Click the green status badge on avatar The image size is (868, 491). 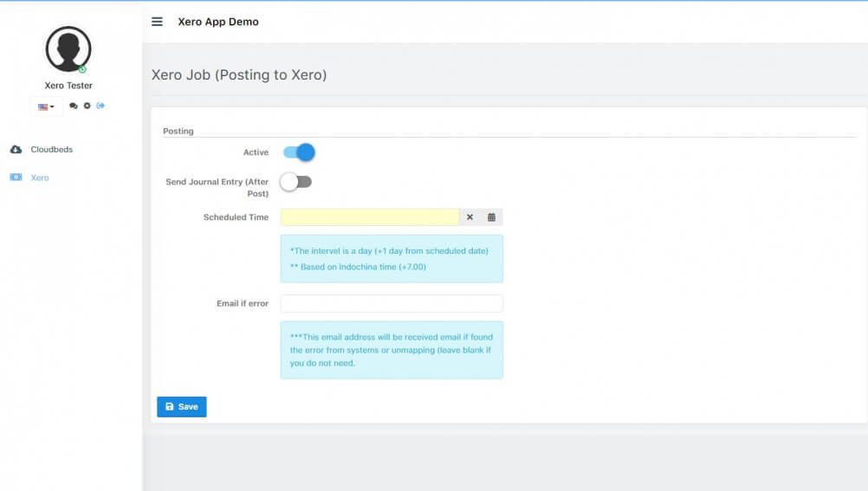pos(82,69)
